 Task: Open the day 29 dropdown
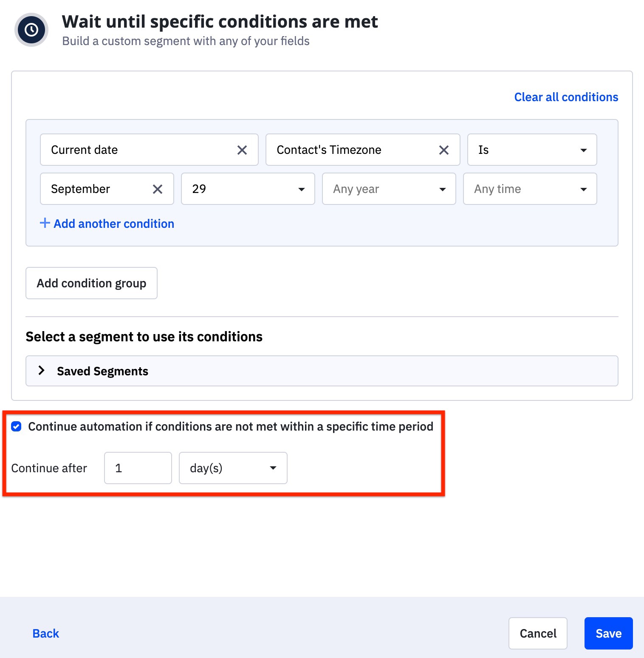(x=248, y=189)
